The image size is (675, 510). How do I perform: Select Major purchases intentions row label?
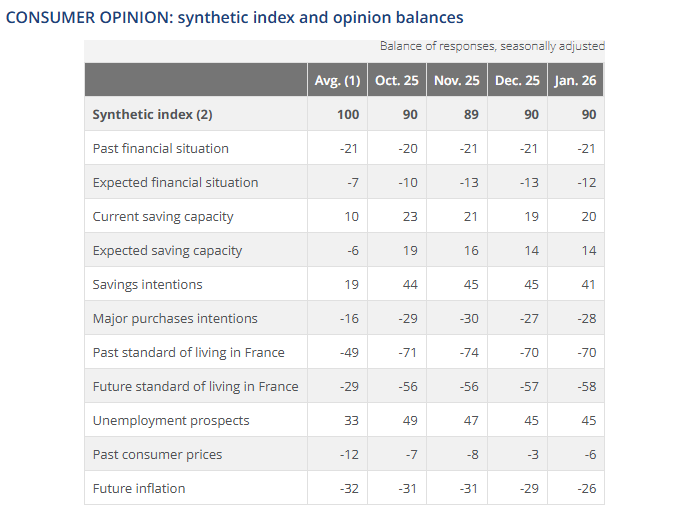coord(175,318)
